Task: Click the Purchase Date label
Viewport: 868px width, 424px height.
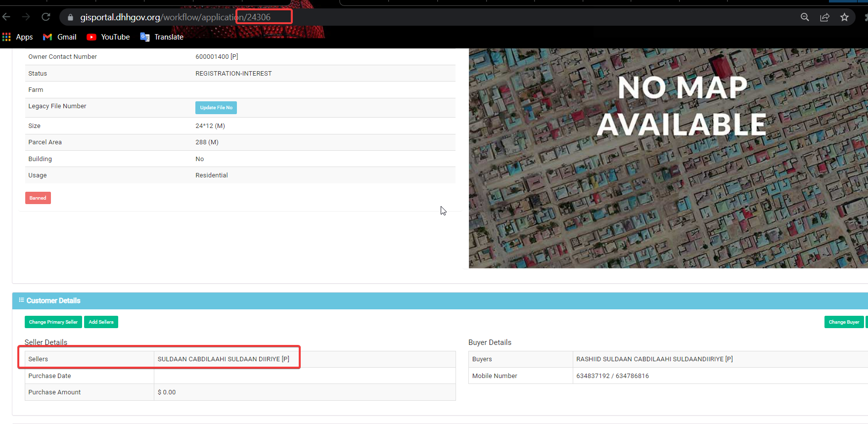Action: click(49, 376)
